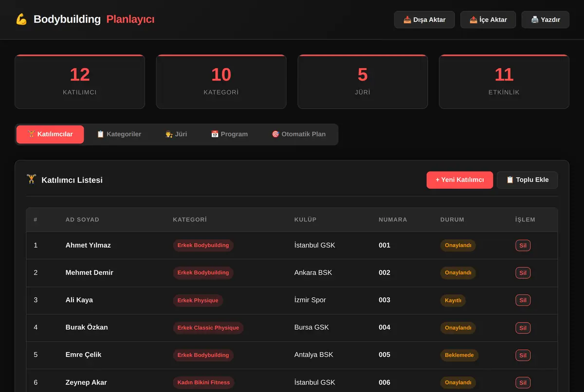Click the Erkek Physique category tag
The image size is (584, 392).
tap(198, 300)
